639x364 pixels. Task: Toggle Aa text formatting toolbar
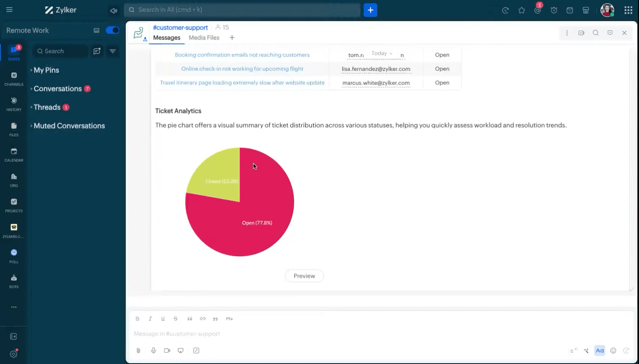tap(600, 350)
